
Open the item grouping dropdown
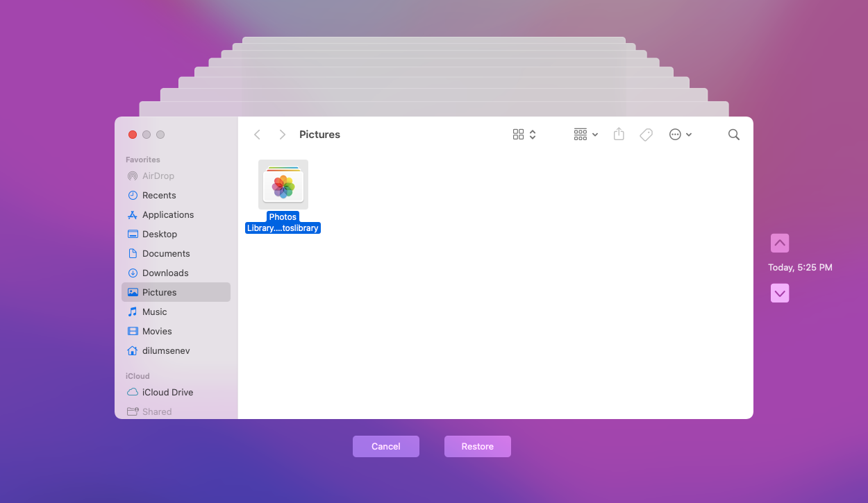585,134
